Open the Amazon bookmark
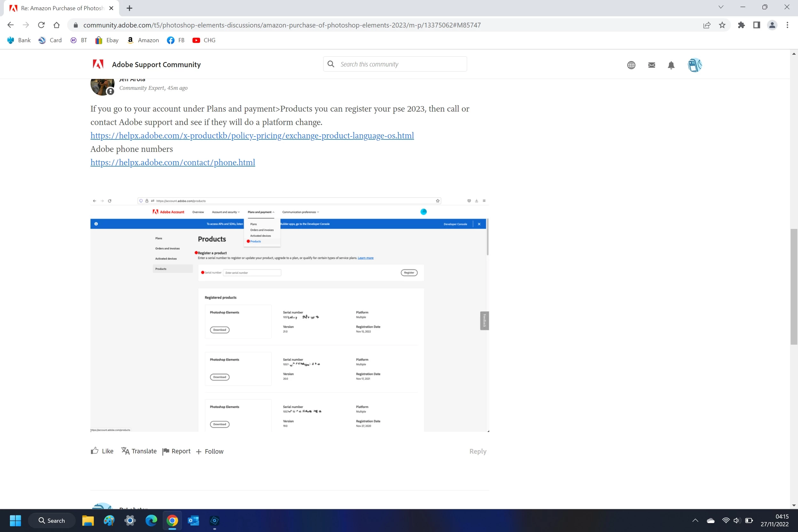 click(x=143, y=40)
